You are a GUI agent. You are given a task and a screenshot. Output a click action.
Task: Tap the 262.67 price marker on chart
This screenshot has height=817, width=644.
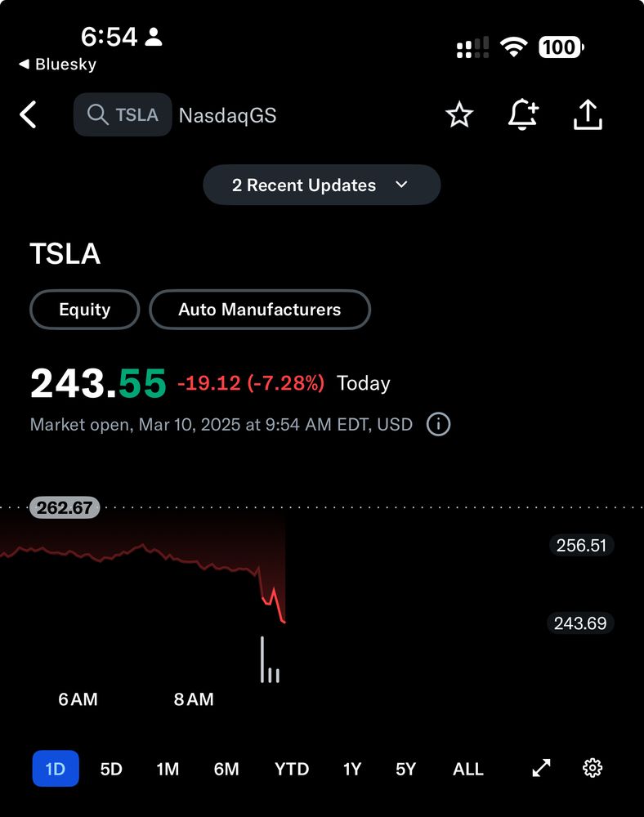64,507
